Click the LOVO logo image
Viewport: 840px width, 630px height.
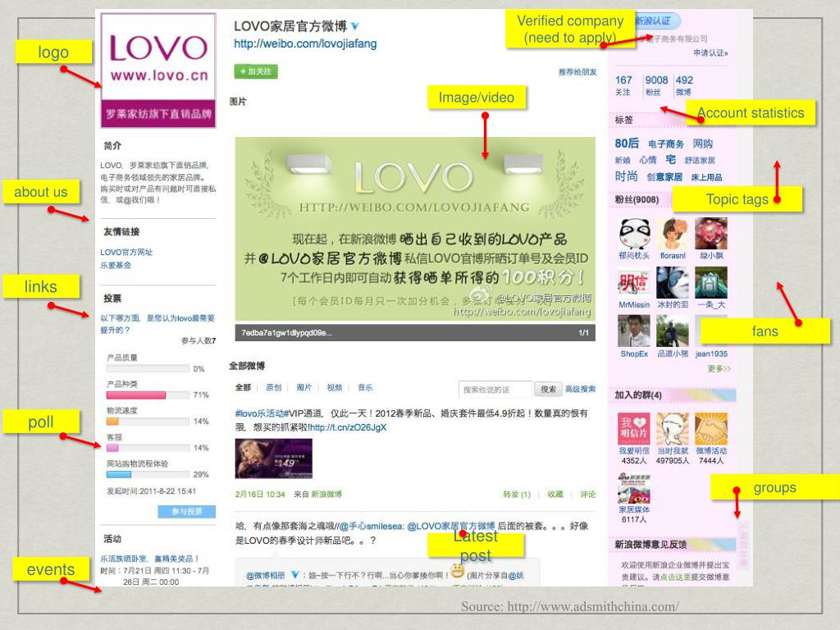coord(158,71)
